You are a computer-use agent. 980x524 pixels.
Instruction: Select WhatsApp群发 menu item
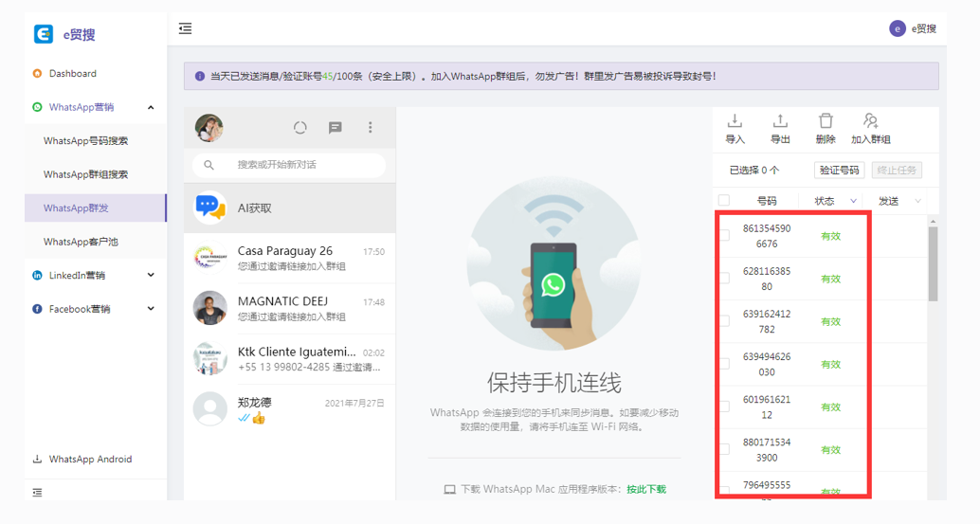tap(96, 208)
